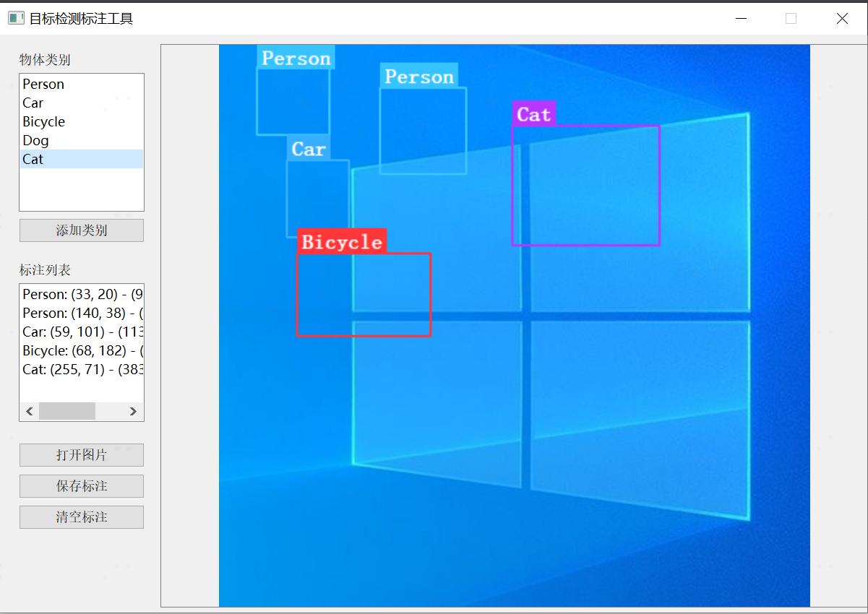Select Dog in the object category list
The image size is (868, 614).
tap(81, 140)
